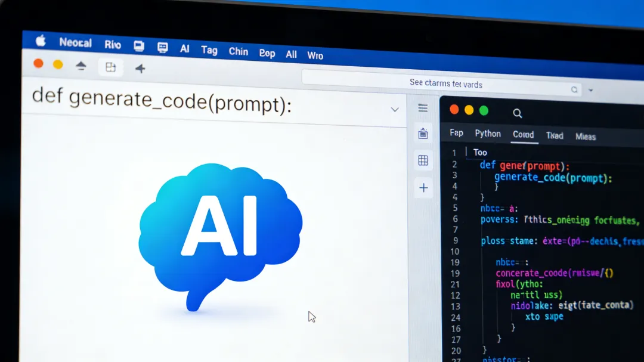Screen dimensions: 644x362
Task: Click the clipboard sidebar icon
Action: [x=423, y=134]
